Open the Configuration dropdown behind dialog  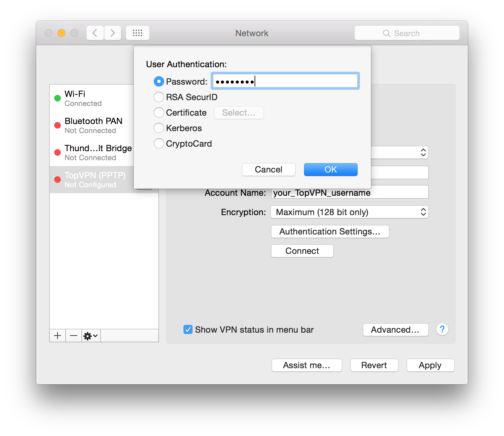[x=400, y=152]
